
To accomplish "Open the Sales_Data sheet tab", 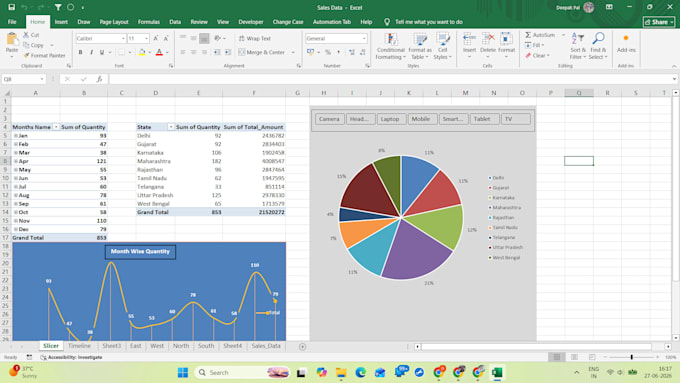I will pos(266,346).
